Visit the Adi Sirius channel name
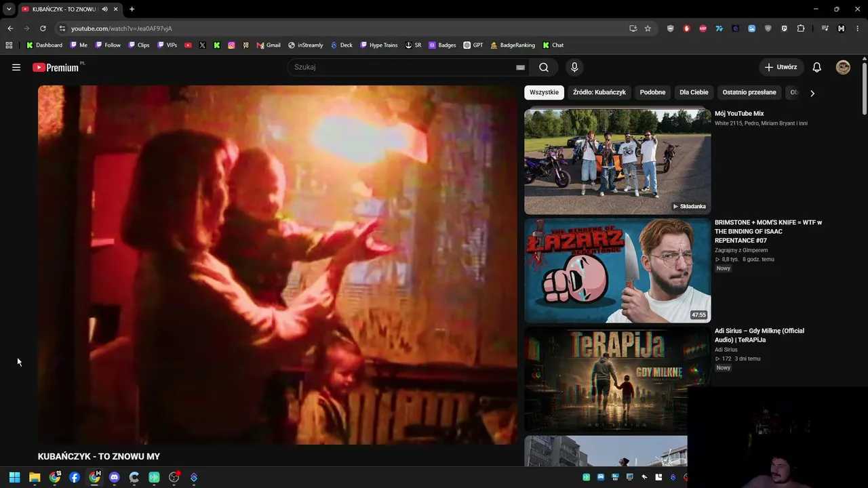Image resolution: width=868 pixels, height=488 pixels. 726,350
